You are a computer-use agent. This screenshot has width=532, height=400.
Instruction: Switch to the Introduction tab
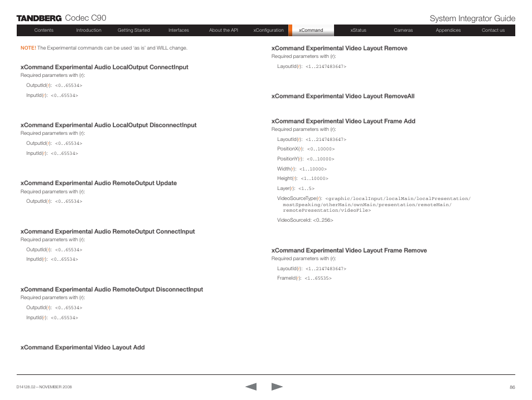89,31
